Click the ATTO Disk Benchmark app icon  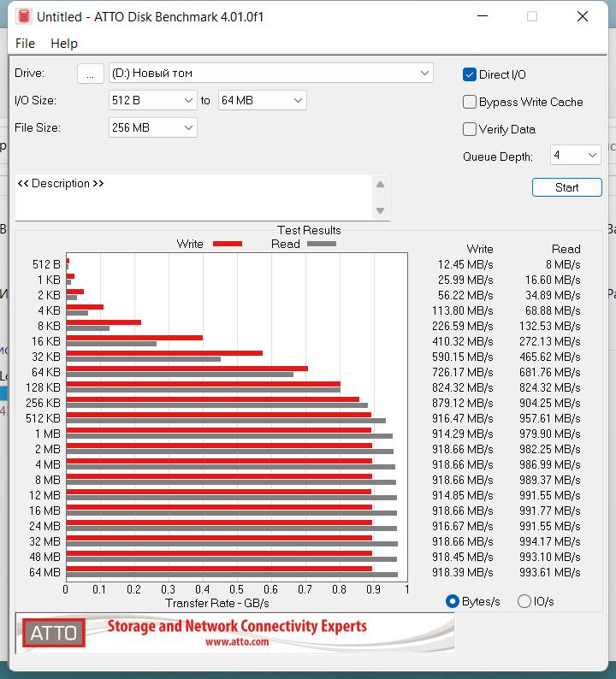(x=24, y=16)
